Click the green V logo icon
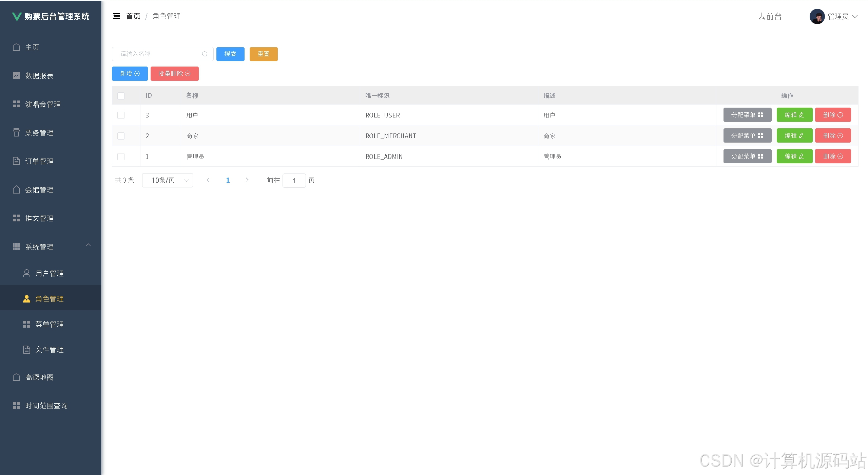This screenshot has height=475, width=868. tap(17, 16)
